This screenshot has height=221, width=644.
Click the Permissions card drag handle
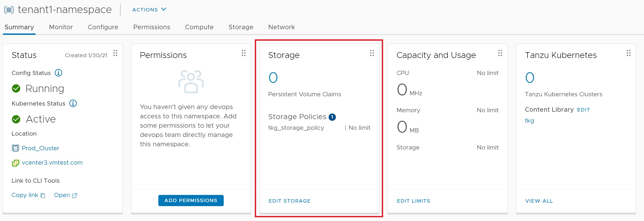[243, 53]
